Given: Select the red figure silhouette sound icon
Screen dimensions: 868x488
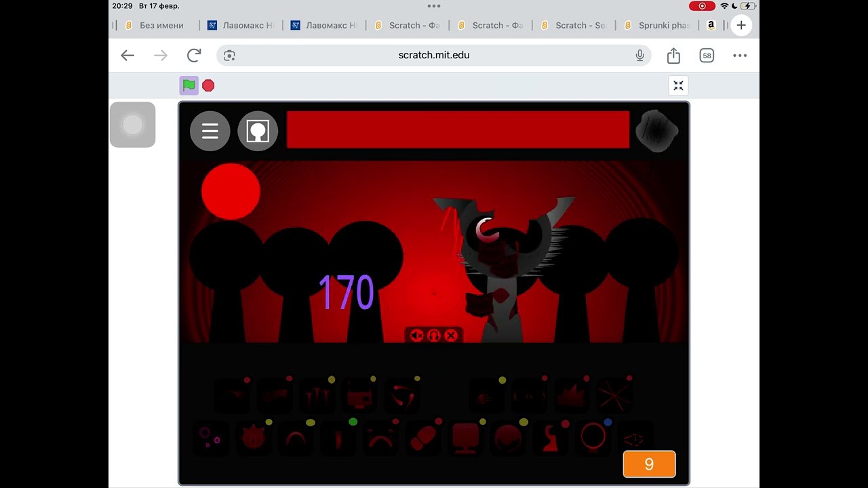Looking at the screenshot, I should 551,437.
